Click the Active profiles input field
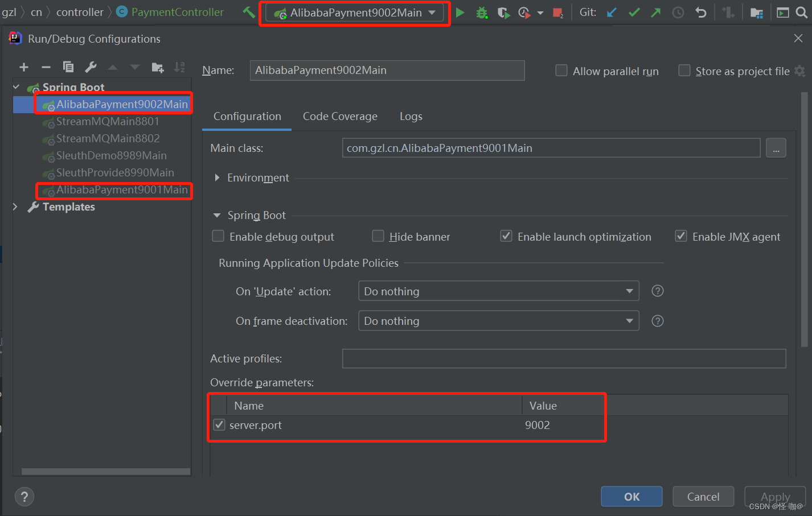 [x=564, y=358]
